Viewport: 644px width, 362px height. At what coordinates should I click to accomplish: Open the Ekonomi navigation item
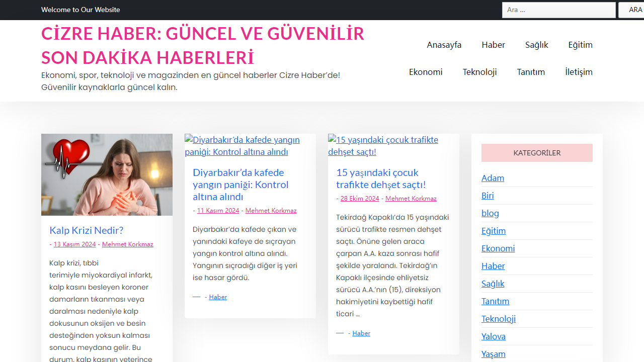point(425,72)
